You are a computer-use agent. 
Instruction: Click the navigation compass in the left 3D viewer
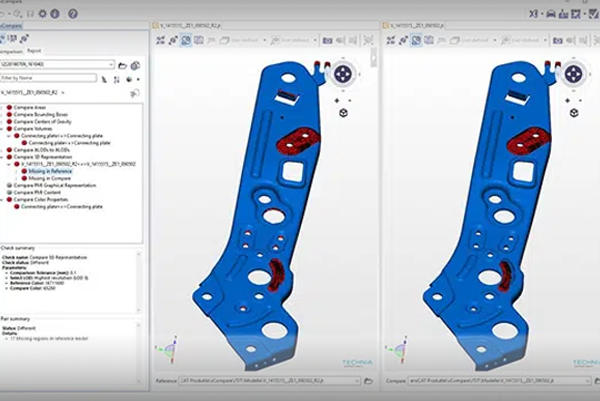pyautogui.click(x=342, y=75)
